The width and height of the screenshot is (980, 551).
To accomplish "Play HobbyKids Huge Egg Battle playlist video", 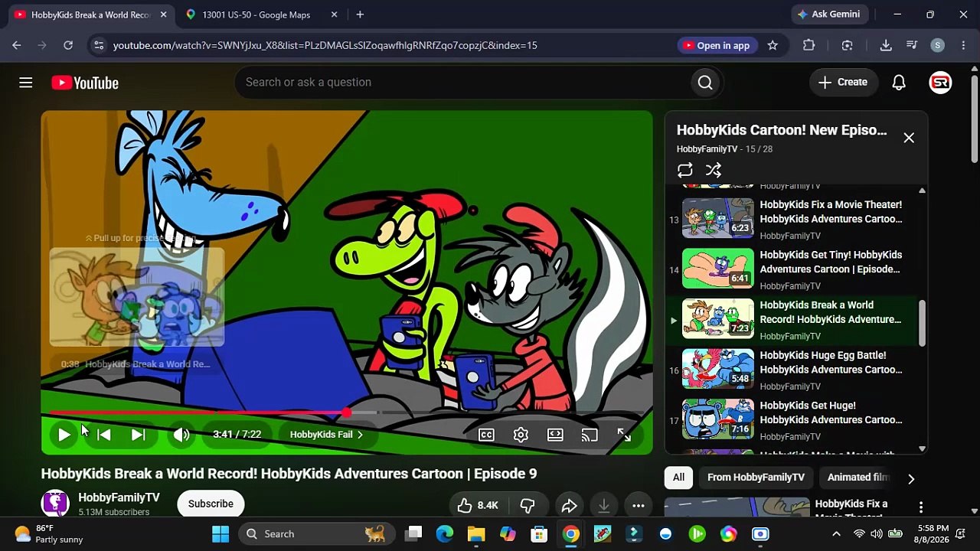I will [792, 370].
